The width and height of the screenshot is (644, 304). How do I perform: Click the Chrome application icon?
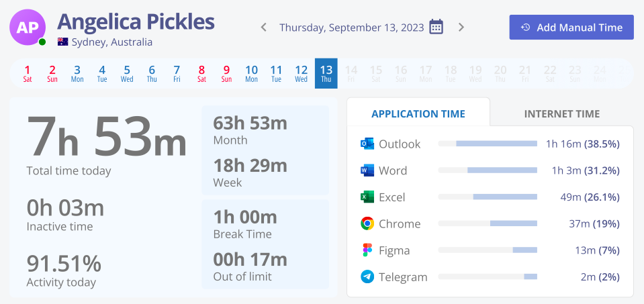367,223
